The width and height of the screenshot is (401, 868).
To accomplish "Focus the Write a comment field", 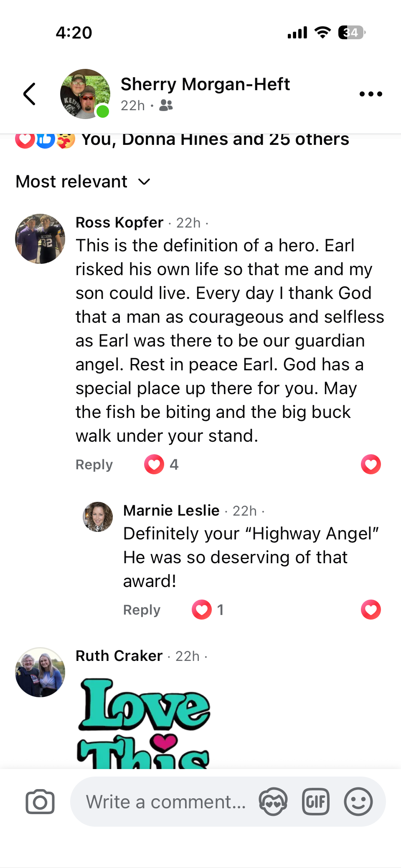I will point(166,802).
